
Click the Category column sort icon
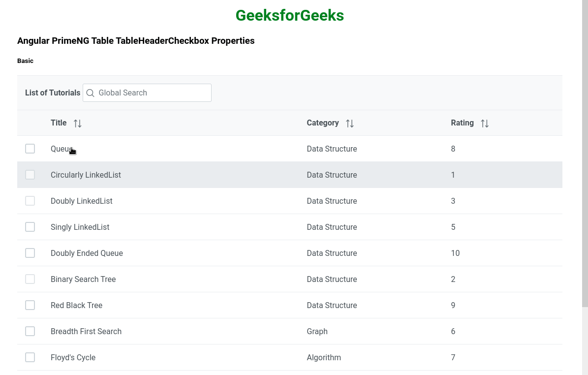tap(350, 124)
